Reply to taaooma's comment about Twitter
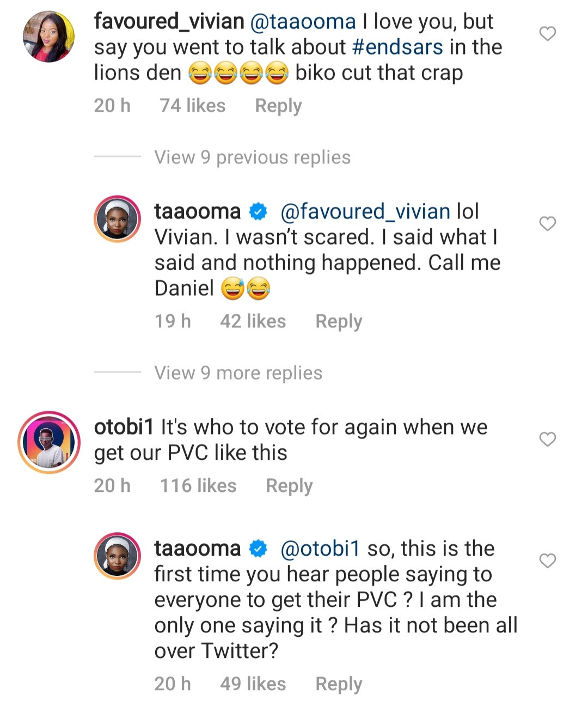 point(339,684)
